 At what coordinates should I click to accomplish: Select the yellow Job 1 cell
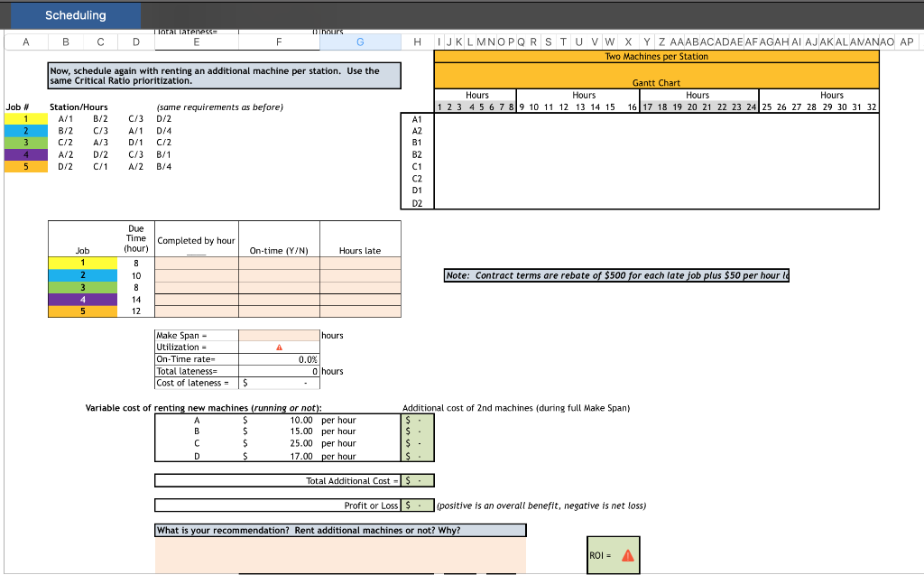tap(24, 118)
